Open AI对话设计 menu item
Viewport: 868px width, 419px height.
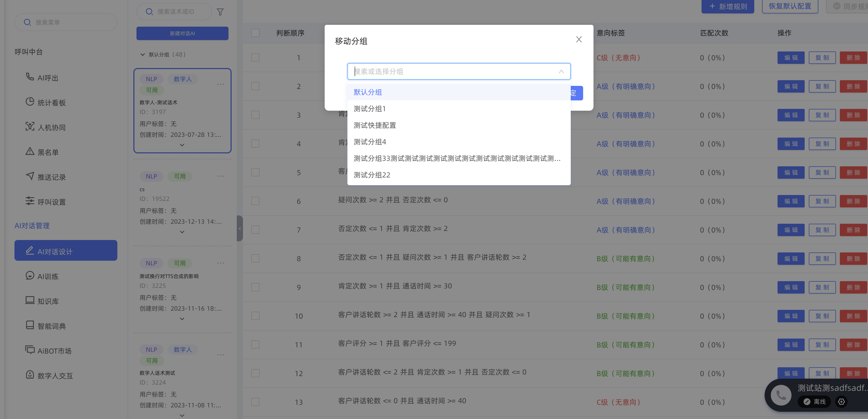point(66,250)
